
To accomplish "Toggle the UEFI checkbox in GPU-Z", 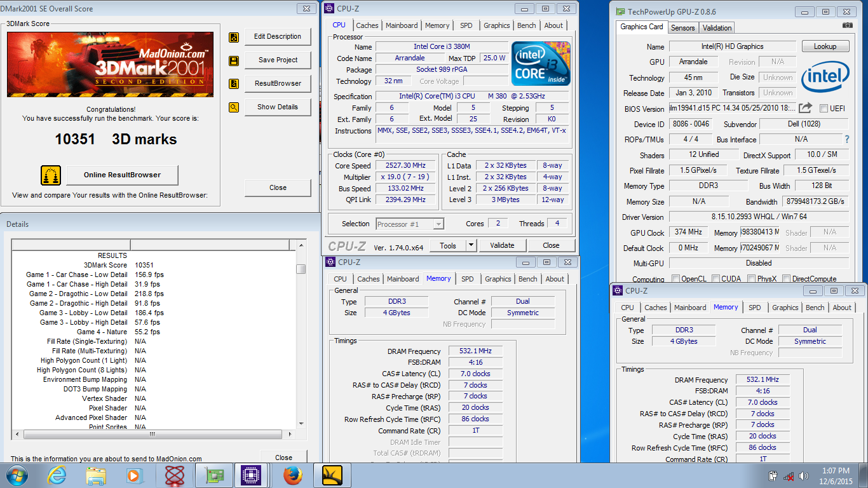I will (x=824, y=109).
